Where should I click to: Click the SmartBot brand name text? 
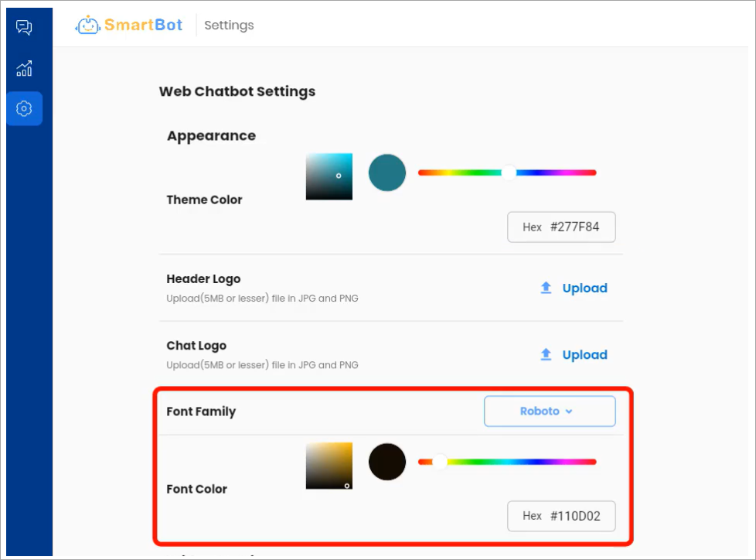(143, 25)
